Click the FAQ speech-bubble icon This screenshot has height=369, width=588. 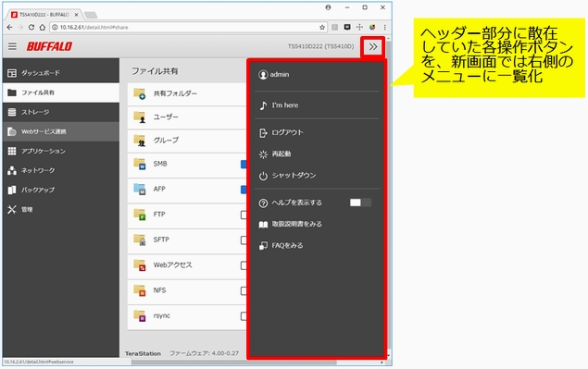click(263, 246)
